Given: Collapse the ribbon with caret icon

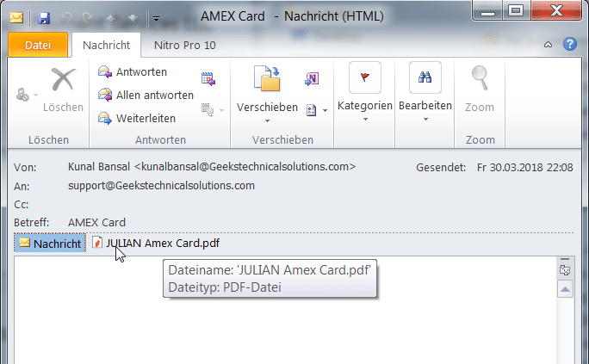Looking at the screenshot, I should coord(548,45).
